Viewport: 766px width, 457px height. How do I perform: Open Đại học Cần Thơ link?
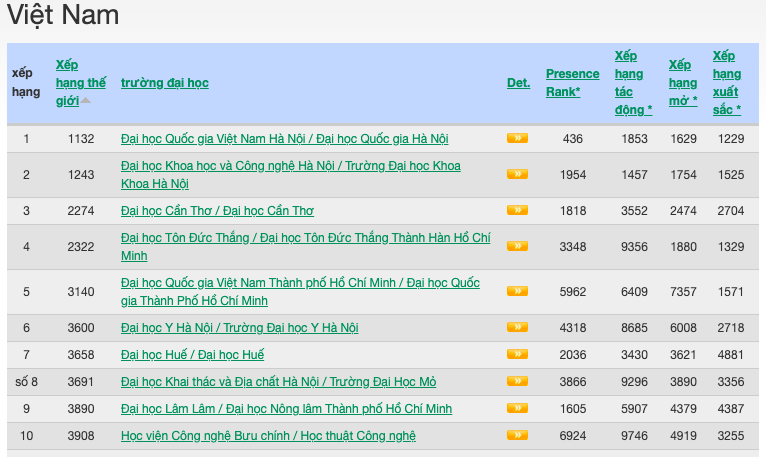click(x=217, y=211)
